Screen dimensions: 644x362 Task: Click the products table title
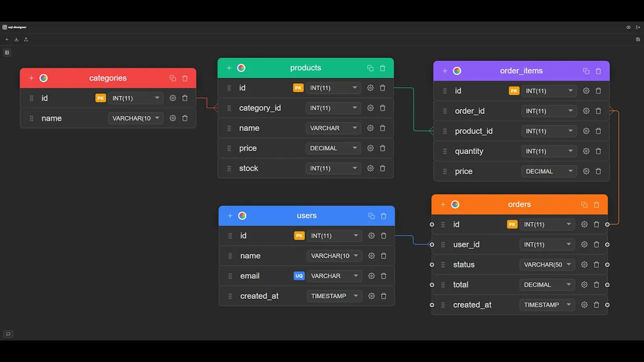305,68
